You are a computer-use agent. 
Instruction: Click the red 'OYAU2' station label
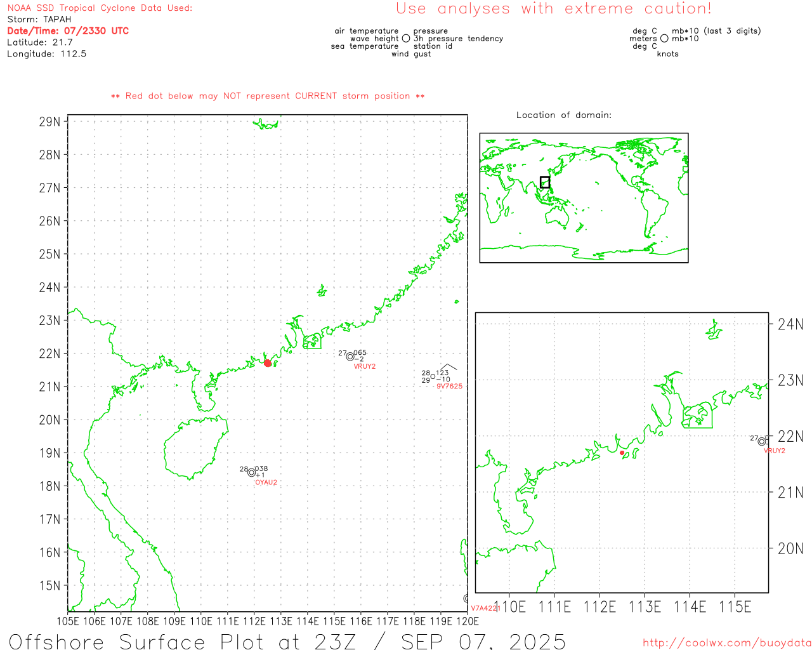pos(266,482)
